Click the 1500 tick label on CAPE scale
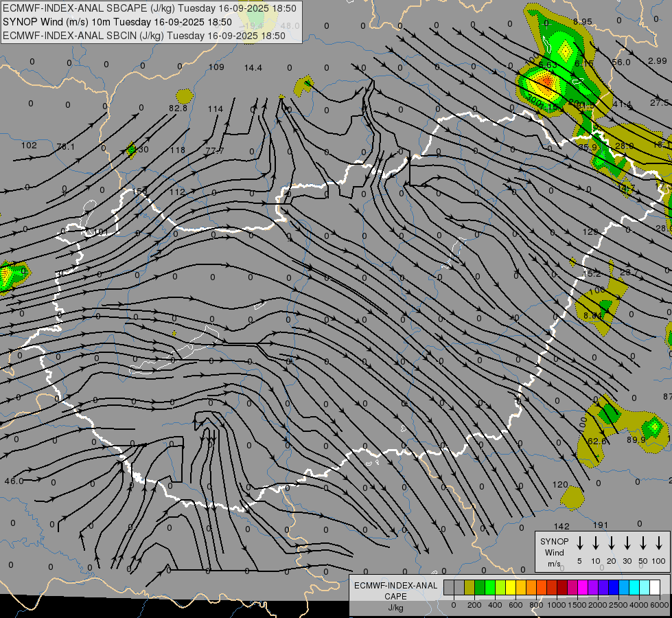Image resolution: width=672 pixels, height=618 pixels. pyautogui.click(x=577, y=605)
